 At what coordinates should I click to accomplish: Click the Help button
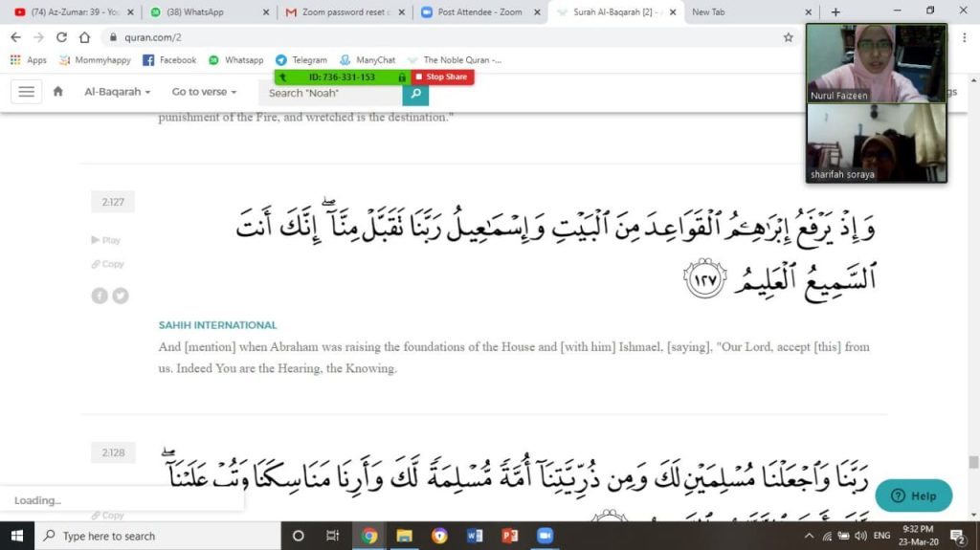click(913, 495)
